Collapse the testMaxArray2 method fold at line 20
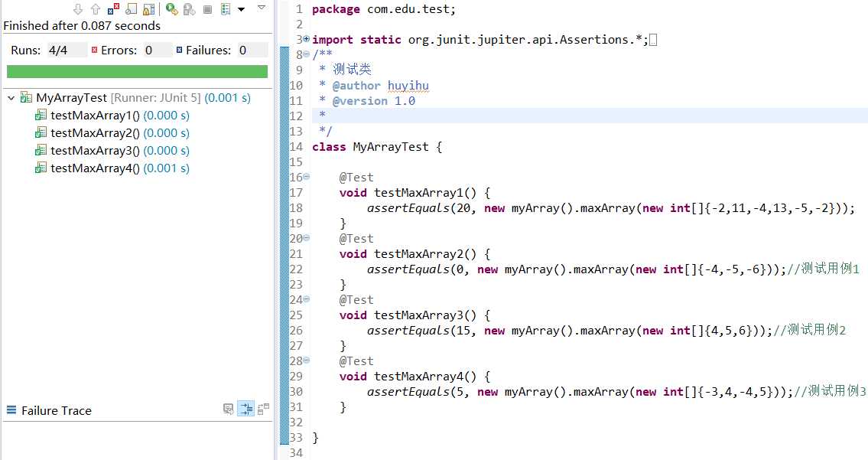The height and width of the screenshot is (460, 868). point(306,238)
